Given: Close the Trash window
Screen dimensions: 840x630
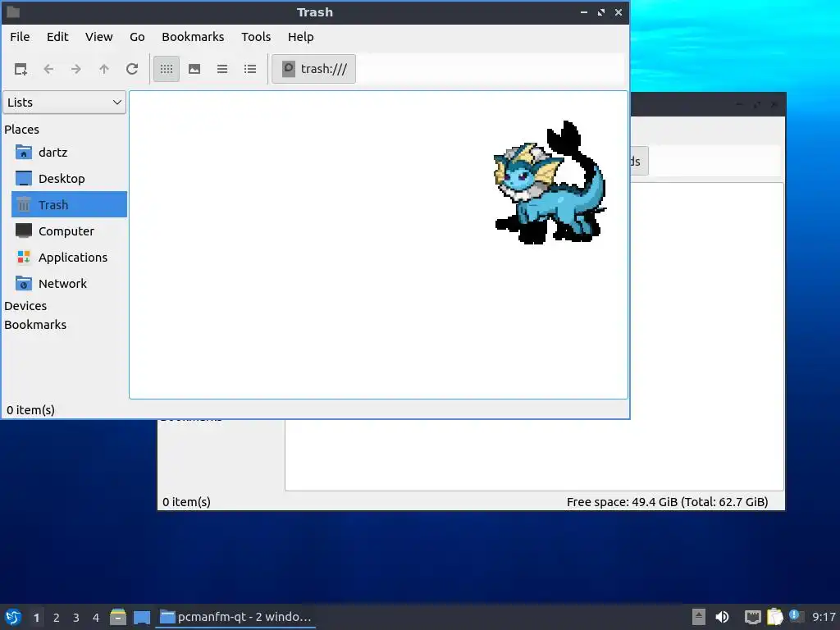Looking at the screenshot, I should pyautogui.click(x=619, y=12).
